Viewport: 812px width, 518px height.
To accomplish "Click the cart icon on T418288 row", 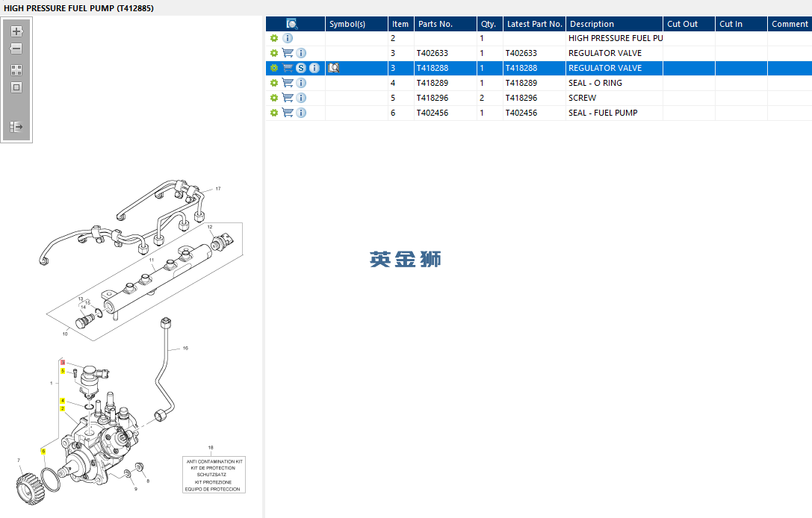I will 288,68.
